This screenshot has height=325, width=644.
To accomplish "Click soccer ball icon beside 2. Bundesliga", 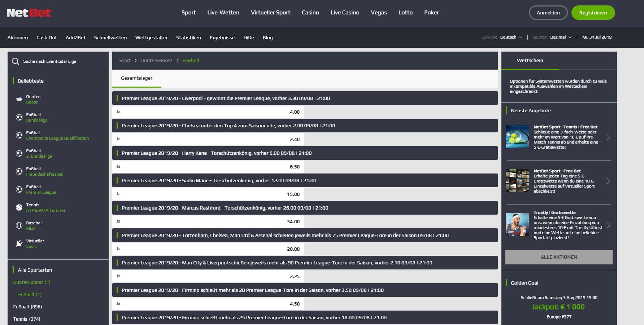I will (19, 153).
